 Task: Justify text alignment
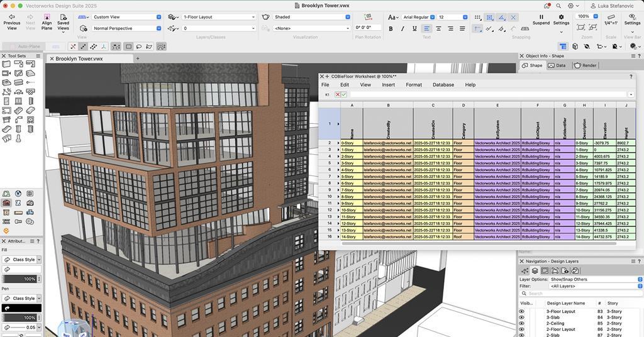(x=462, y=28)
